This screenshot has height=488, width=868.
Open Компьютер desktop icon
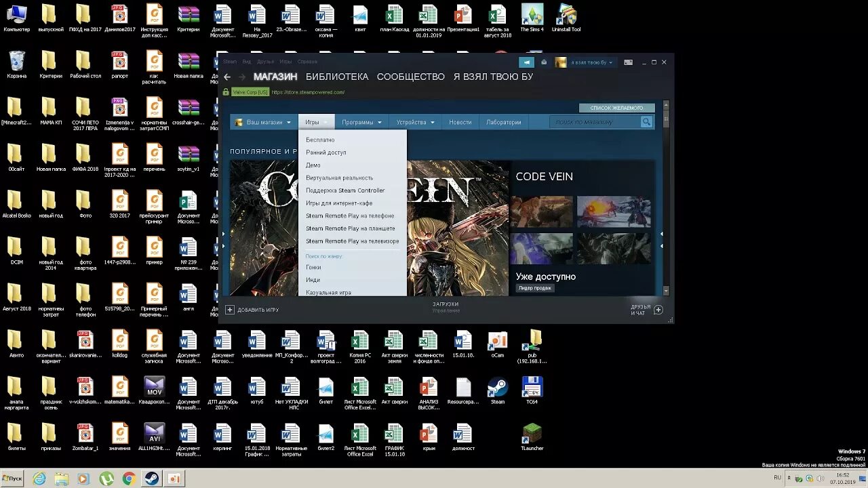(x=17, y=19)
